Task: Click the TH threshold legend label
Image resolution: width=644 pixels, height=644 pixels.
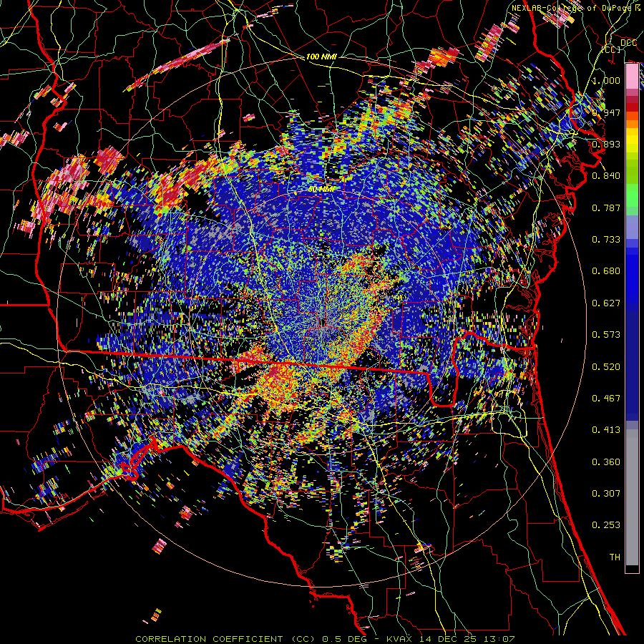Action: 615,557
